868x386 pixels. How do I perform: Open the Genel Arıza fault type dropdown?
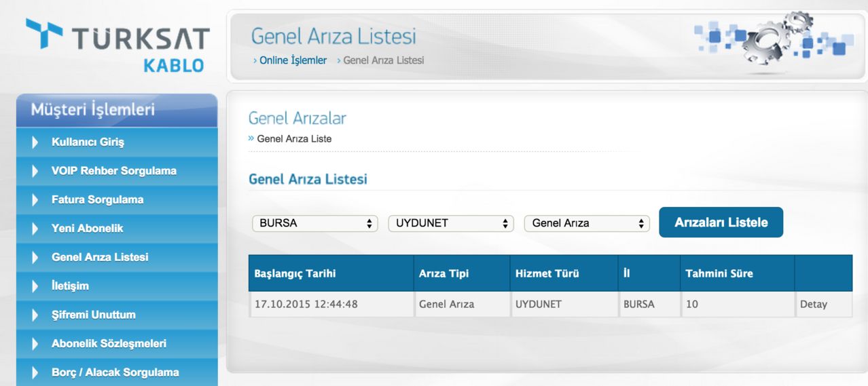click(587, 223)
